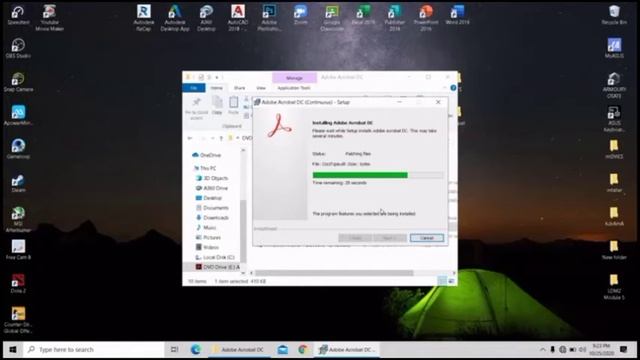The image size is (640, 360).
Task: Select Music in the navigation pane
Action: (x=206, y=227)
